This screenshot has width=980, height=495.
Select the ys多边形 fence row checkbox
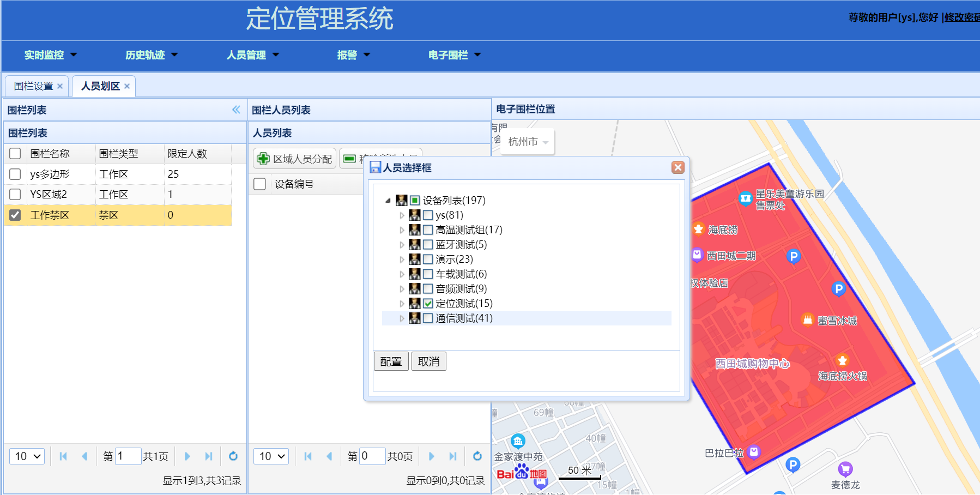coord(15,174)
